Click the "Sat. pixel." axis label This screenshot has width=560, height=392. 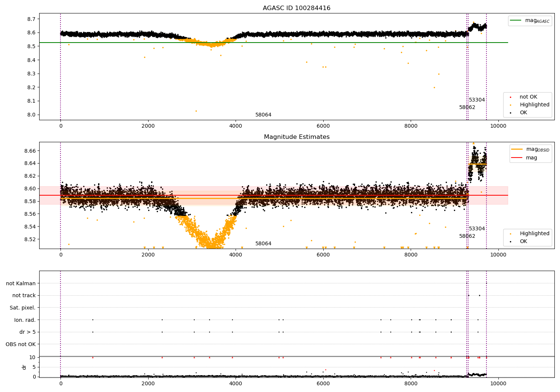(x=23, y=308)
